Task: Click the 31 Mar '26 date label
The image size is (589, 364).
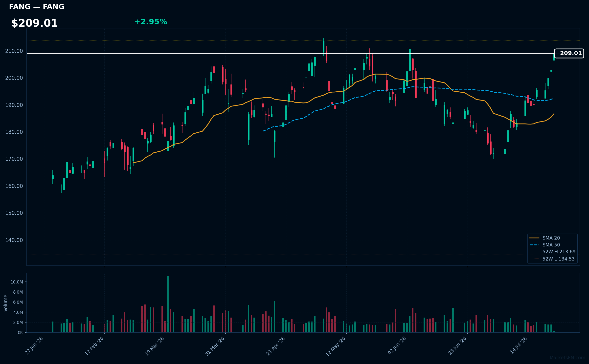Action: (x=215, y=346)
